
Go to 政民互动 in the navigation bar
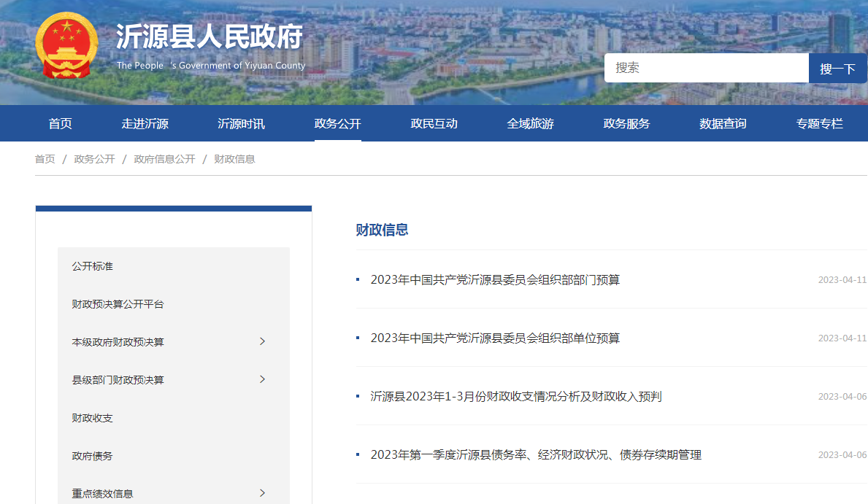point(434,123)
